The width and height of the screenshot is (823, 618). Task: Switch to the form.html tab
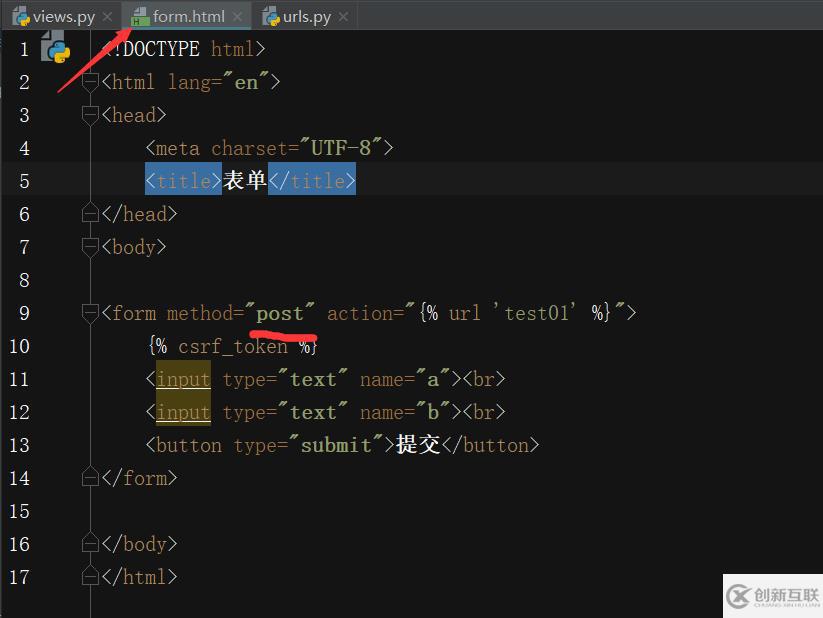(188, 17)
